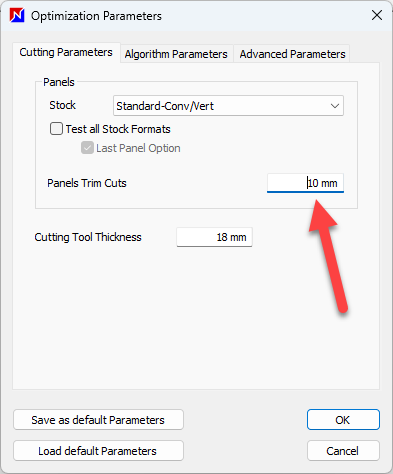Open the Stock combo box showing Standard-Conv/Vert
Screen dimensions: 393x474
tap(228, 106)
